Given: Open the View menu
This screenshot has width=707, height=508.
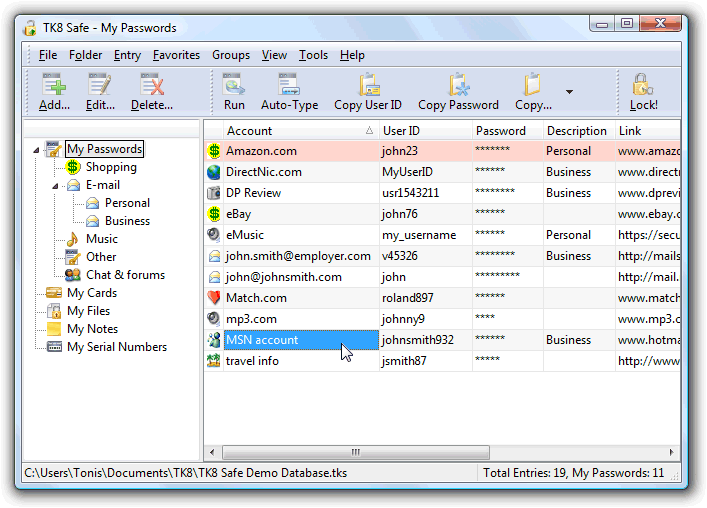Looking at the screenshot, I should coord(274,55).
